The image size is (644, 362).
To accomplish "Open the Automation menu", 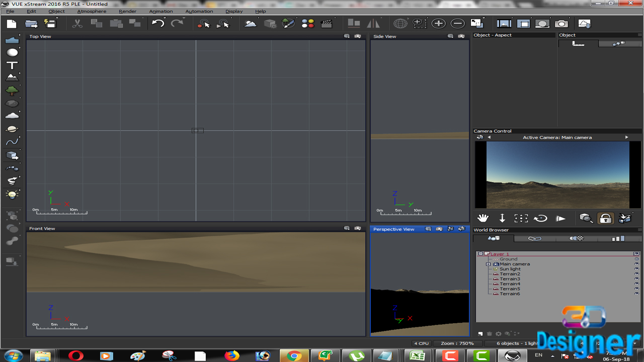I will pos(199,11).
